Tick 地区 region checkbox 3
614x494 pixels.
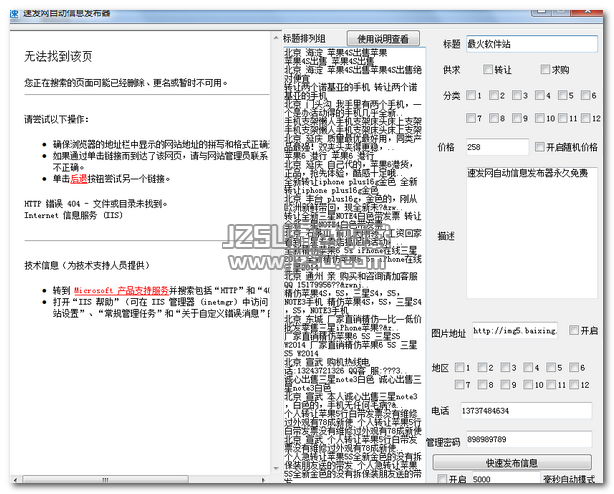(x=506, y=367)
